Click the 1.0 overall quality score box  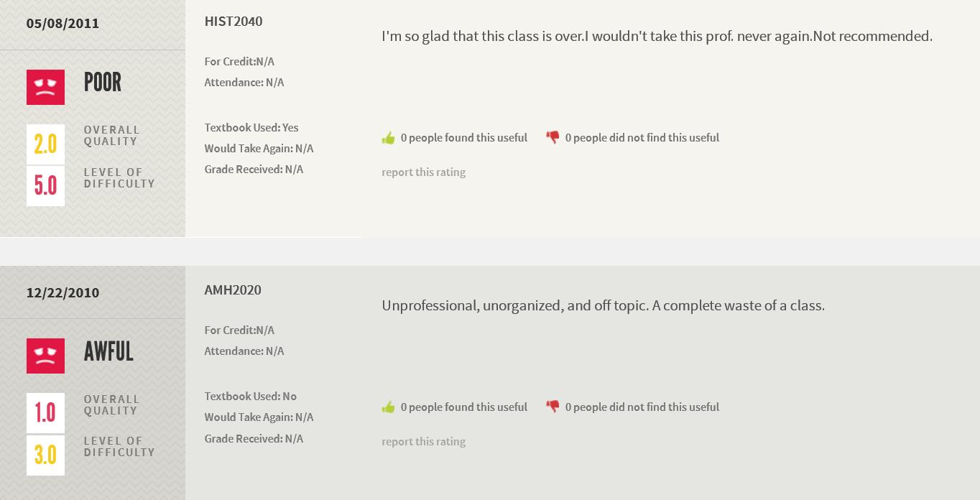click(x=45, y=413)
